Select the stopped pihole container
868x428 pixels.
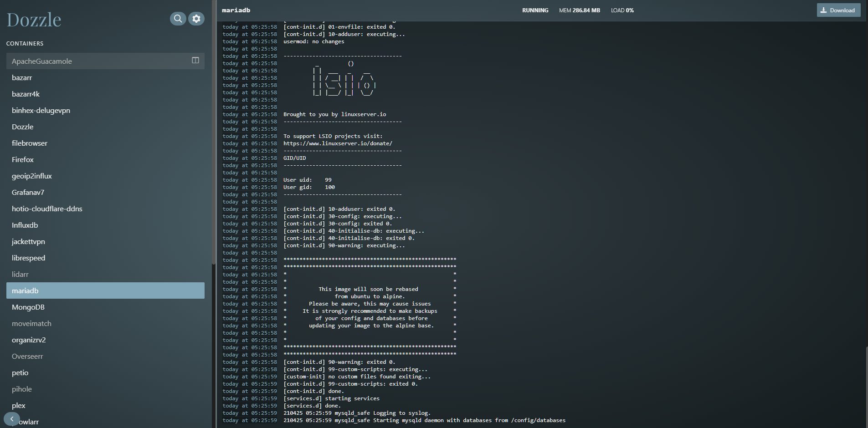click(x=22, y=389)
